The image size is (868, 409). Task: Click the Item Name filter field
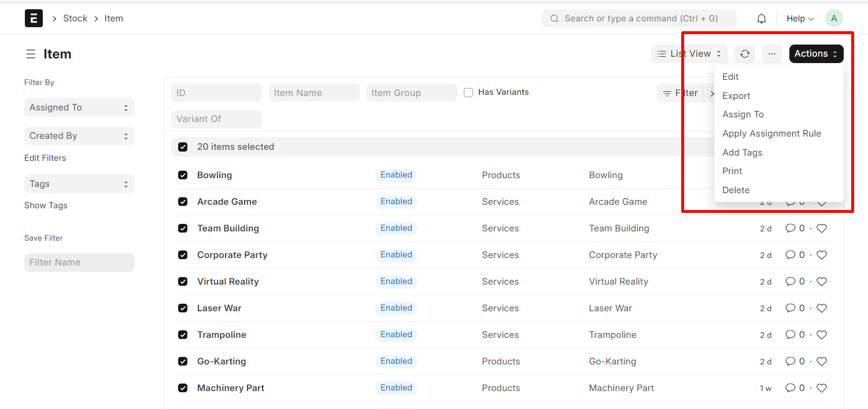(x=314, y=93)
